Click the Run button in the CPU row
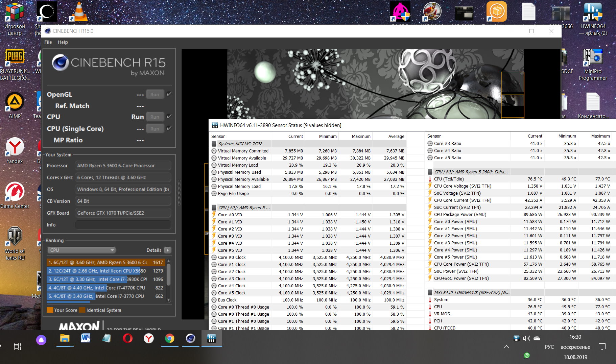Viewport: 616px width, 364px height. pos(155,117)
